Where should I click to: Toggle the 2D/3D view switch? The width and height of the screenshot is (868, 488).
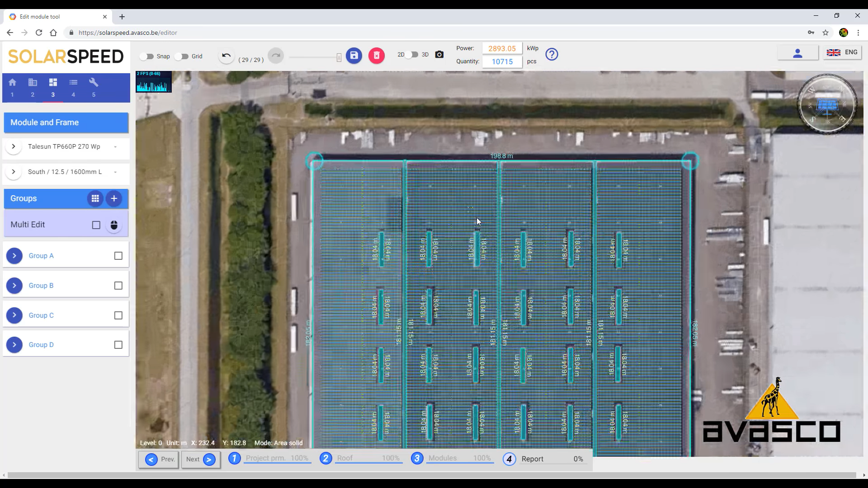412,55
